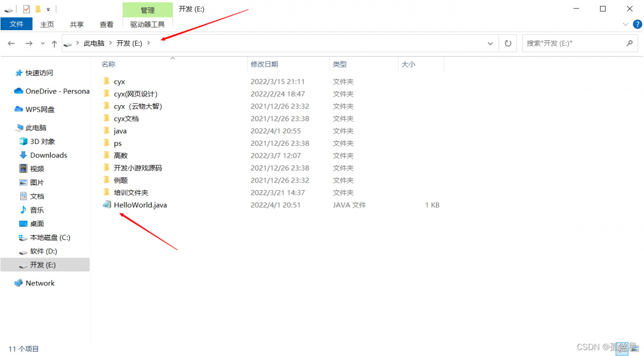The image size is (644, 356).
Task: Refresh the current folder view
Action: click(x=508, y=44)
